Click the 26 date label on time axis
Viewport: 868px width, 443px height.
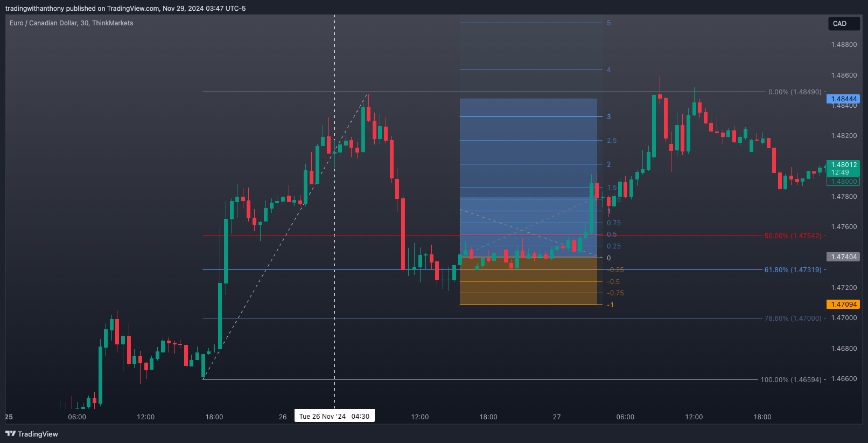tap(283, 417)
